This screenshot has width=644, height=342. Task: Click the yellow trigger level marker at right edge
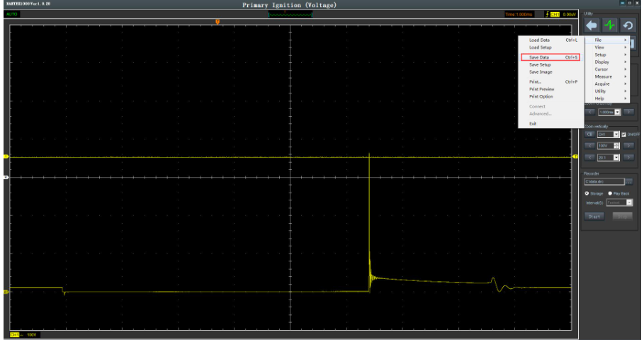(x=575, y=156)
